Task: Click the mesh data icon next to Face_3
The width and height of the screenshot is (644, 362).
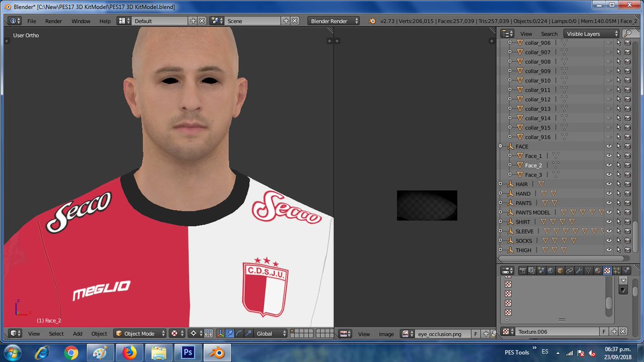Action: coord(555,174)
